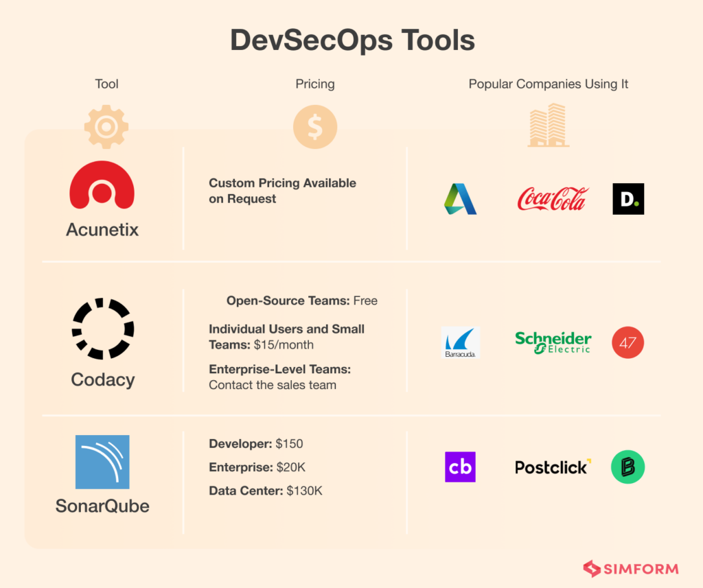
Task: Click the Schneider Electric green logo
Action: (553, 342)
